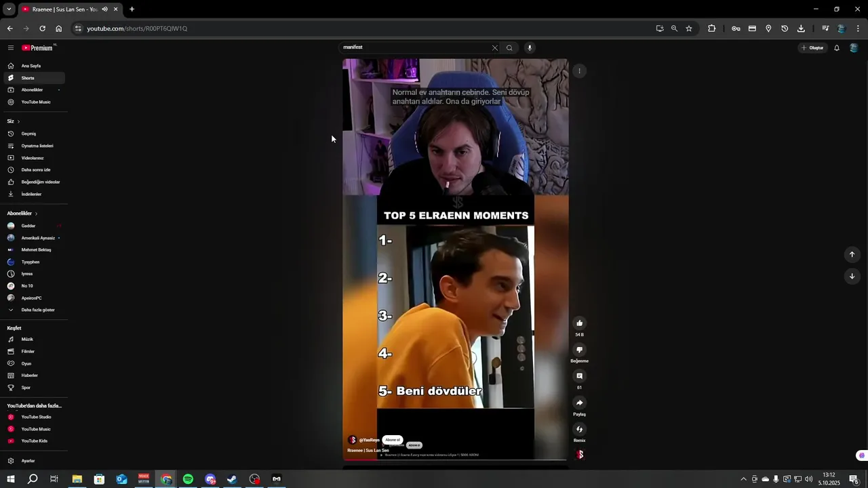The width and height of the screenshot is (868, 488).
Task: Open the YouTube guide hamburger menu
Action: click(x=11, y=47)
